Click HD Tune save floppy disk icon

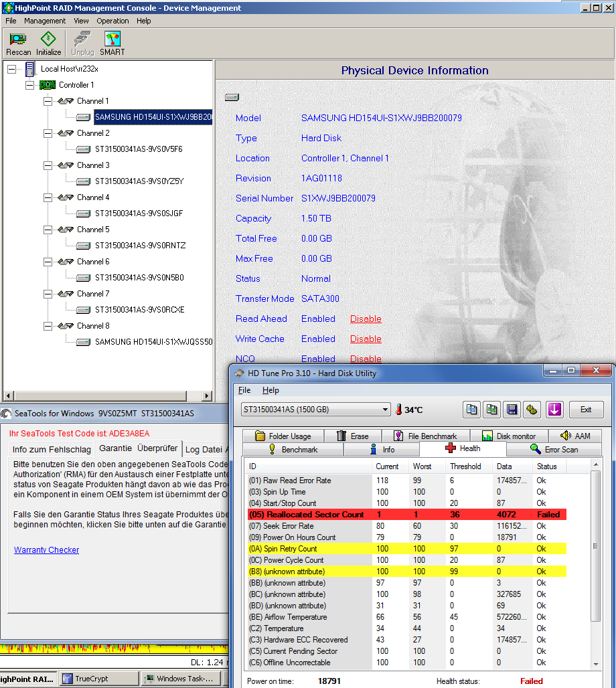(512, 410)
